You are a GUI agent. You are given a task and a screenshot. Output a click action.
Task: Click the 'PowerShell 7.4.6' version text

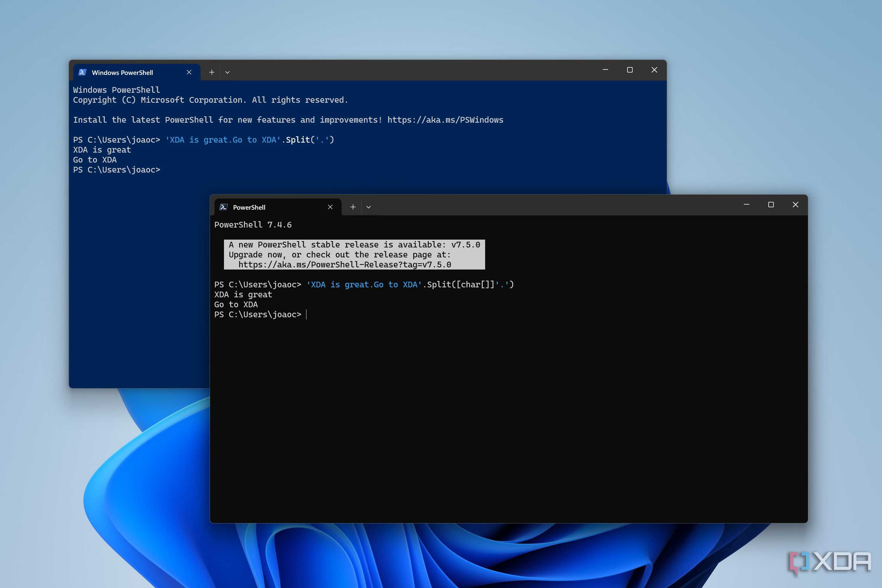pos(253,225)
